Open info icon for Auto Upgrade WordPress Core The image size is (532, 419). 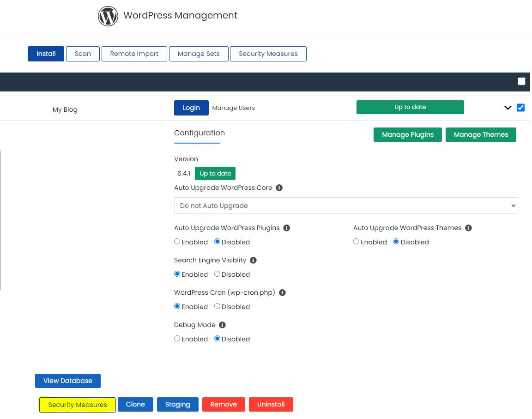tap(279, 188)
